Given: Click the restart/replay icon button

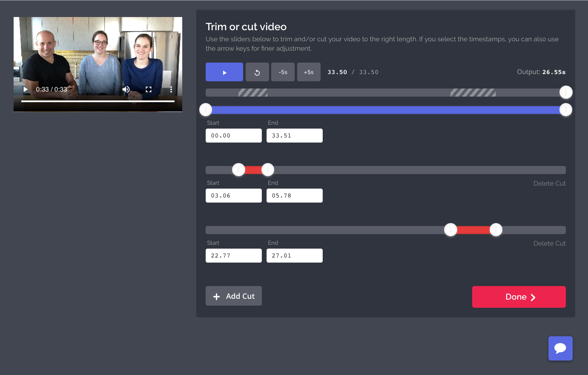Looking at the screenshot, I should click(257, 72).
